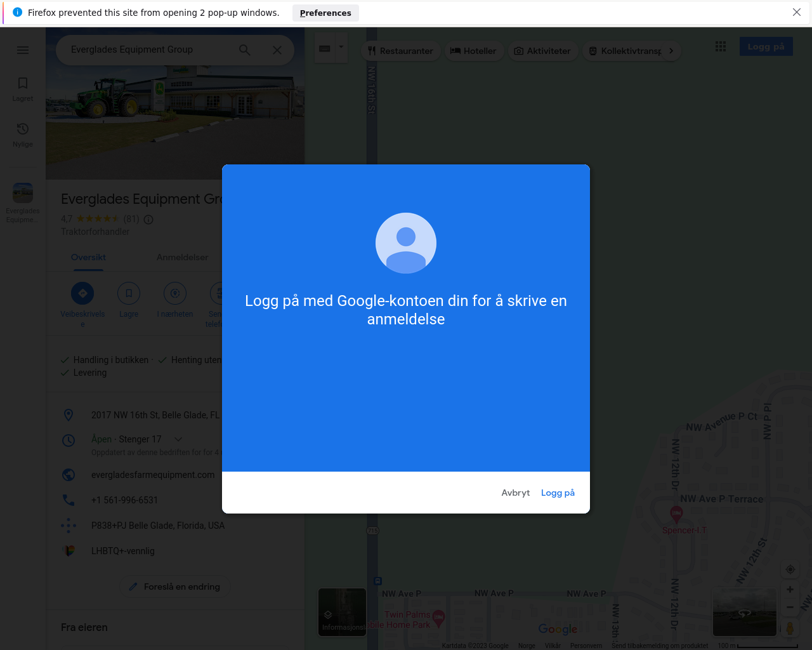Click the I nærheten nearby icon
This screenshot has height=650, width=812.
[175, 293]
